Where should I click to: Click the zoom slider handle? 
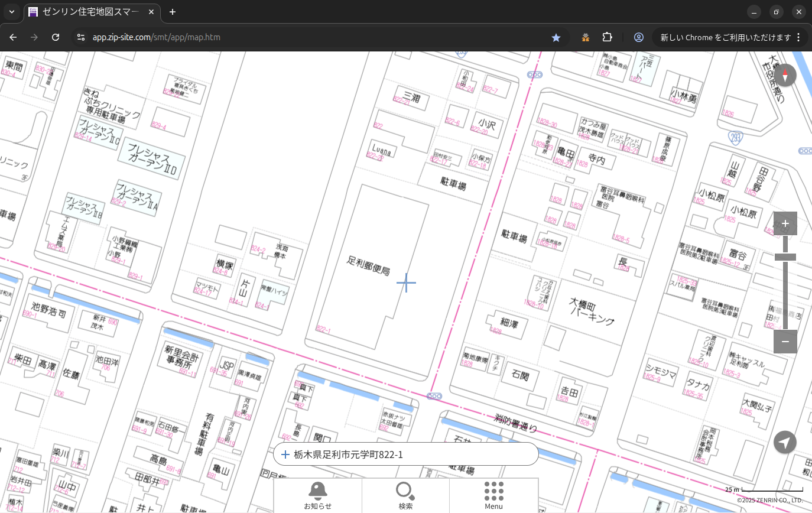785,257
